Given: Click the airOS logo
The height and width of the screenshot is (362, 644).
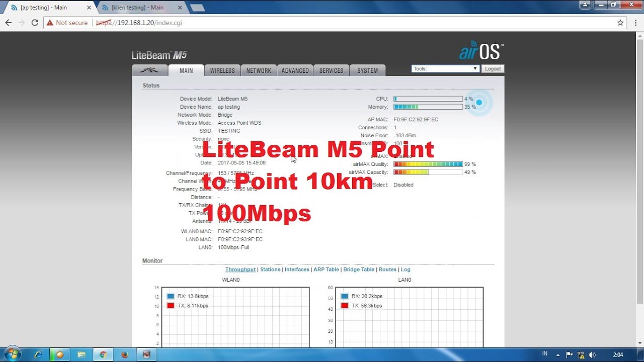Looking at the screenshot, I should (481, 51).
